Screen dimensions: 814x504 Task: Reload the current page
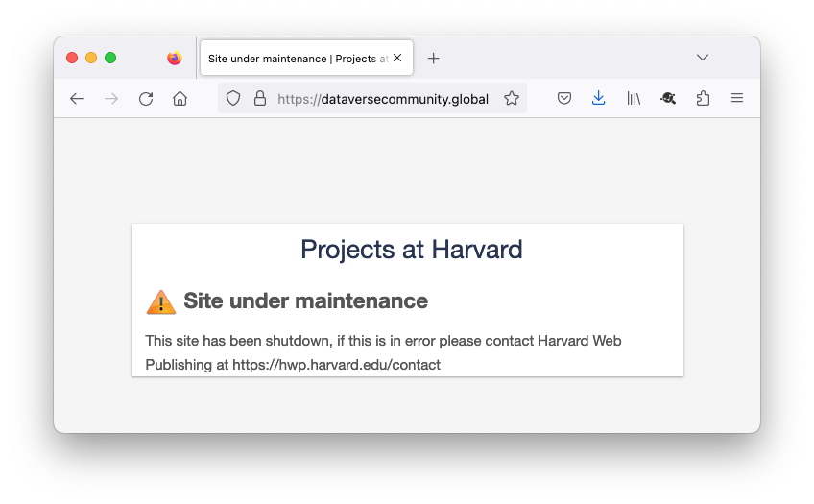click(x=146, y=98)
